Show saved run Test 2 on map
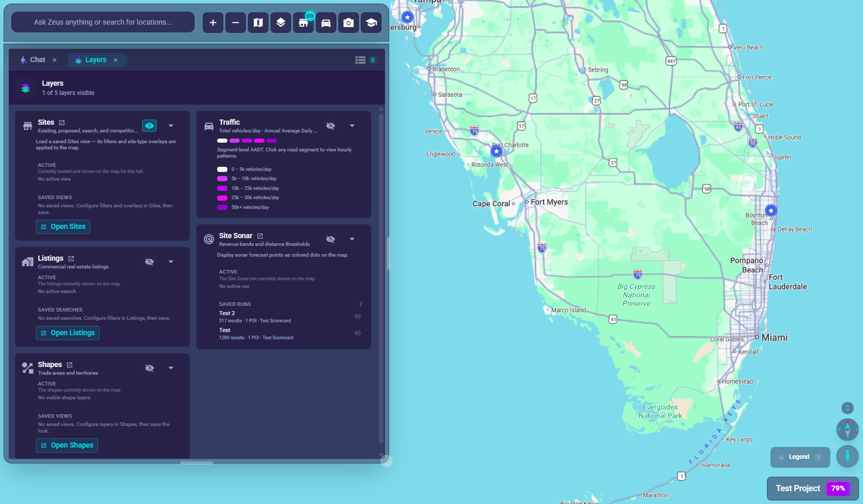The image size is (863, 504). tap(358, 316)
